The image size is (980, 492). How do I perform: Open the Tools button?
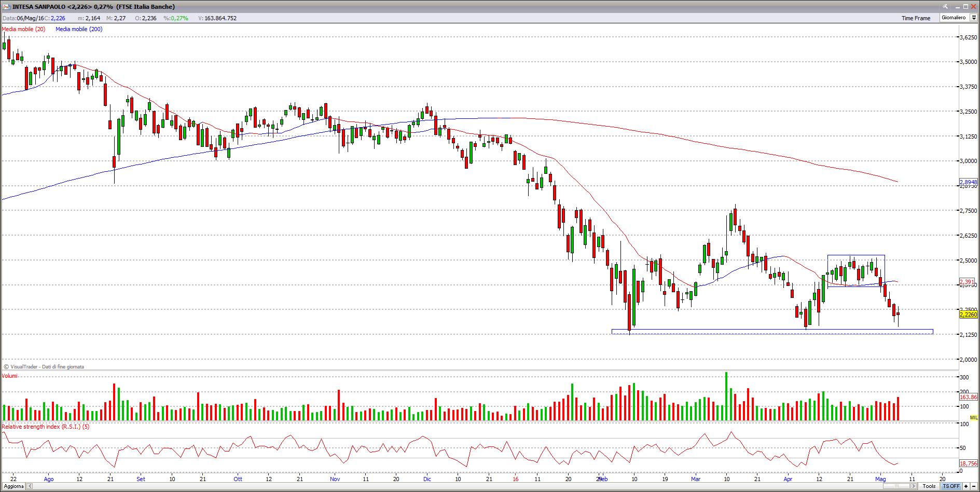pyautogui.click(x=929, y=486)
